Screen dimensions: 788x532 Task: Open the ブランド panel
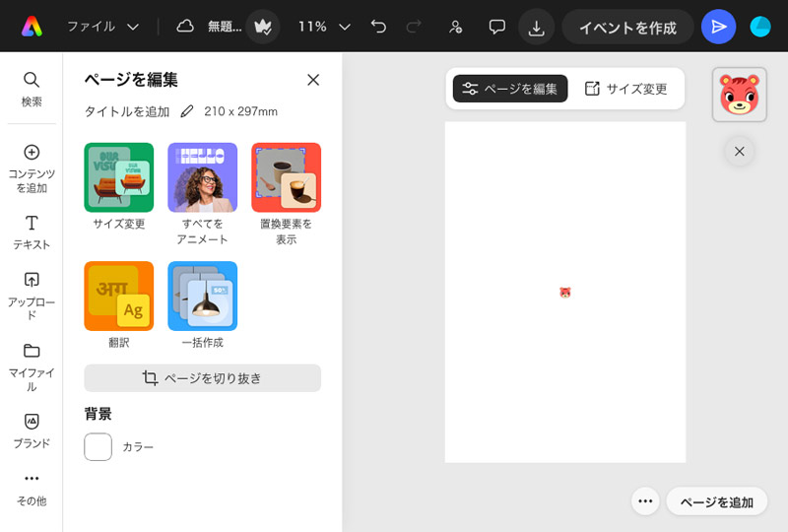32,431
